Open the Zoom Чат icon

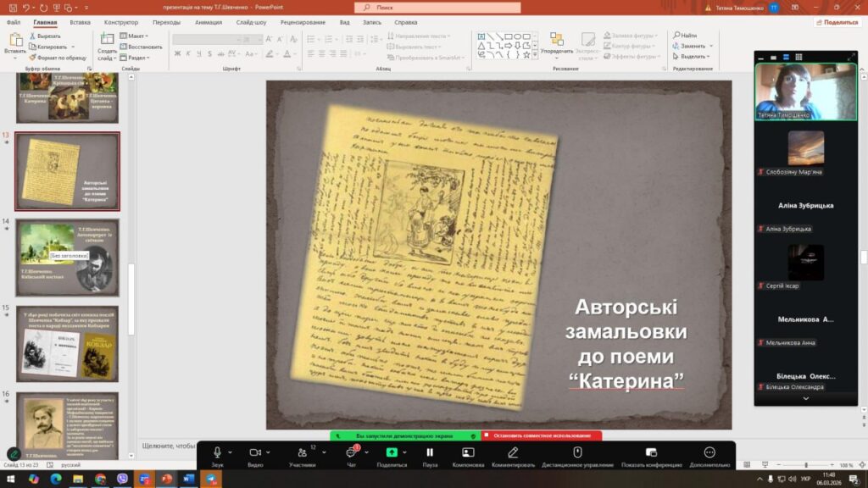pyautogui.click(x=350, y=453)
